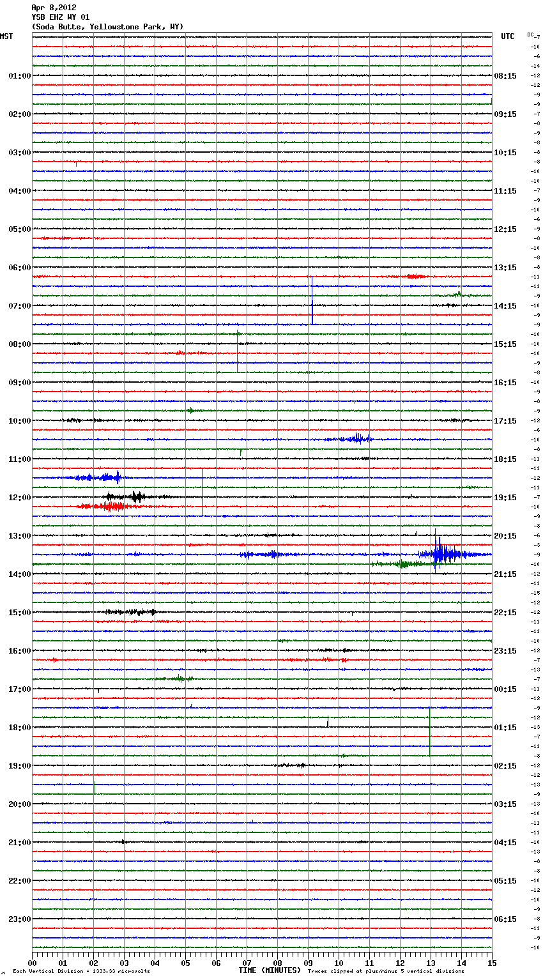Click the '00:15' UTC time label
Screen dimensions: 543x980
[x=505, y=689]
